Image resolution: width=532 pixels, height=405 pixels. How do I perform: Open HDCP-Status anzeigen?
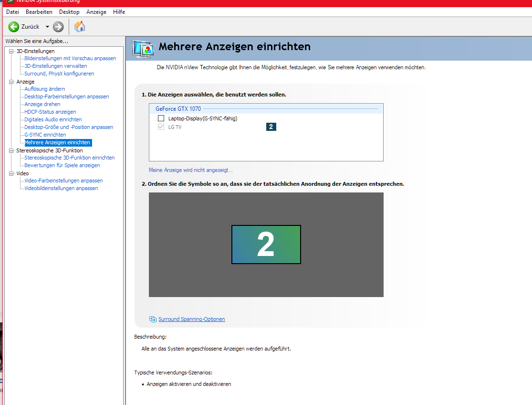tap(50, 112)
